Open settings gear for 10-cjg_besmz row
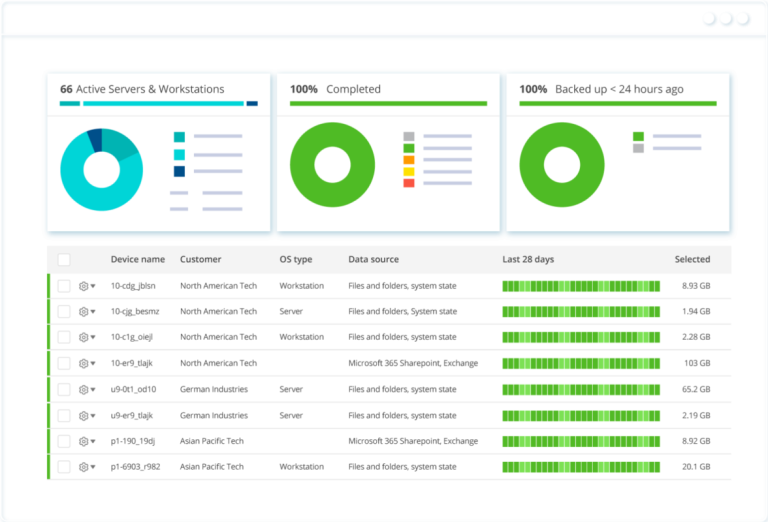The height and width of the screenshot is (522, 768). (84, 312)
